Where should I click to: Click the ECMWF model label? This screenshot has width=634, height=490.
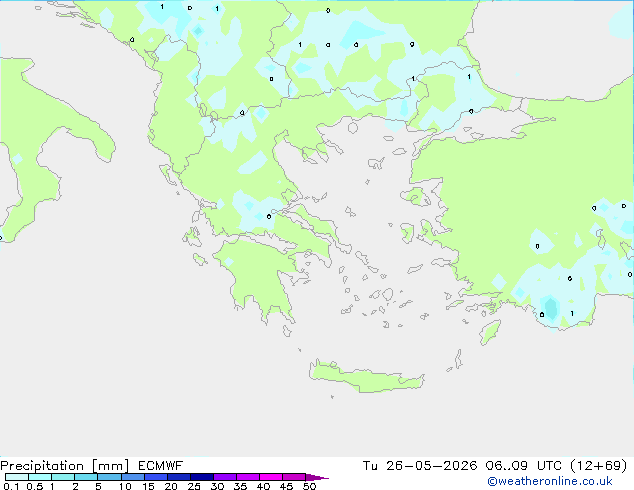pos(161,466)
